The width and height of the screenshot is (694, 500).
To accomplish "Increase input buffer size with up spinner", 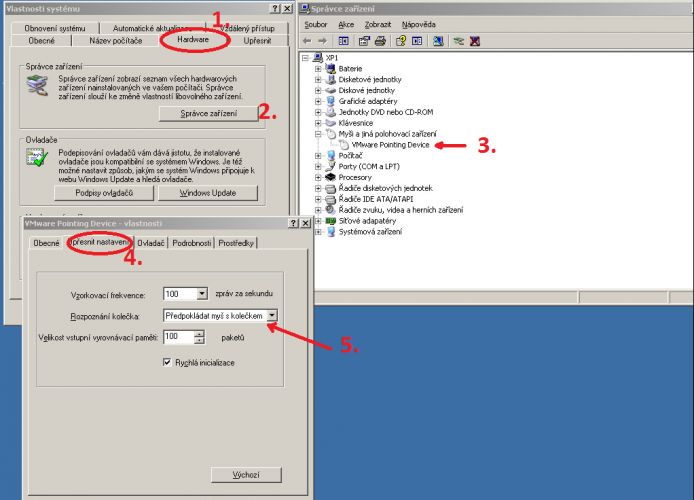I will tap(200, 334).
